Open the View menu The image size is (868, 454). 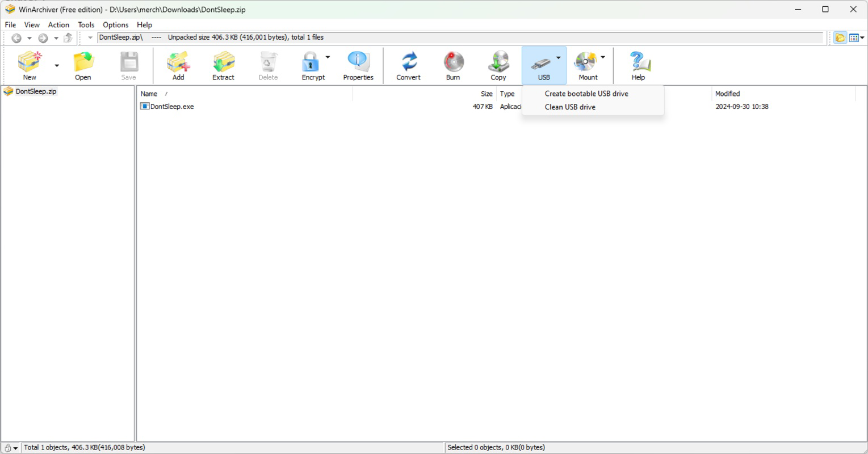coord(32,25)
